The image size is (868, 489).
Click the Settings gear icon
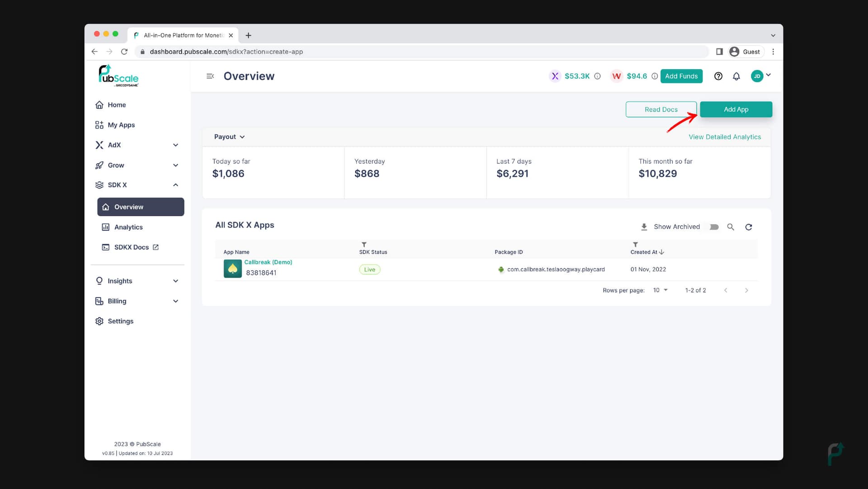click(99, 321)
